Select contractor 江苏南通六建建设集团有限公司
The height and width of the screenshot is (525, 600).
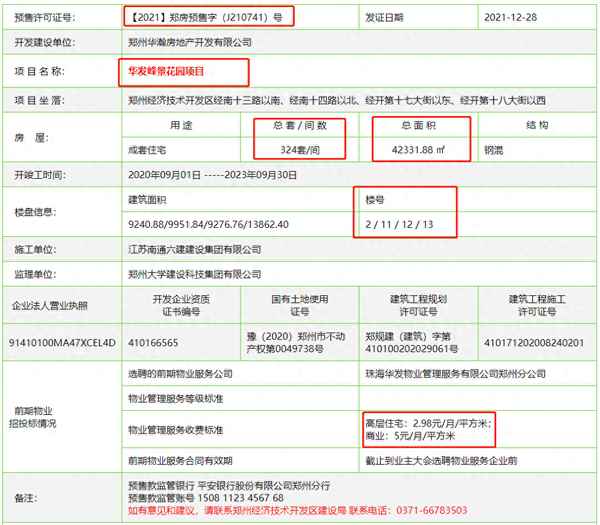click(194, 249)
